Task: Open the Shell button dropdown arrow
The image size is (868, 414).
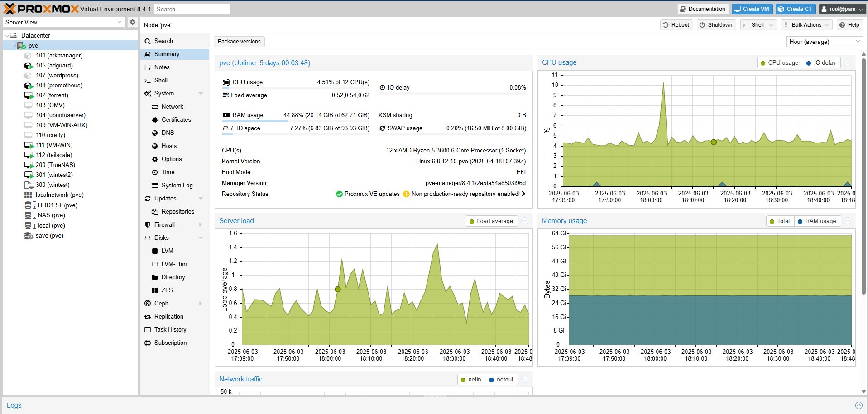Action: point(771,25)
